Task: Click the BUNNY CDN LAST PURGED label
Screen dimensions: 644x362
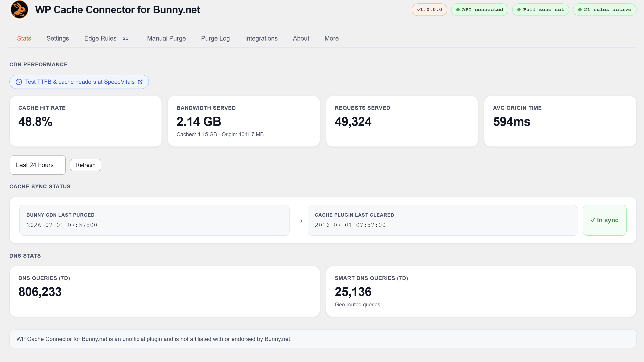Action: click(x=60, y=215)
